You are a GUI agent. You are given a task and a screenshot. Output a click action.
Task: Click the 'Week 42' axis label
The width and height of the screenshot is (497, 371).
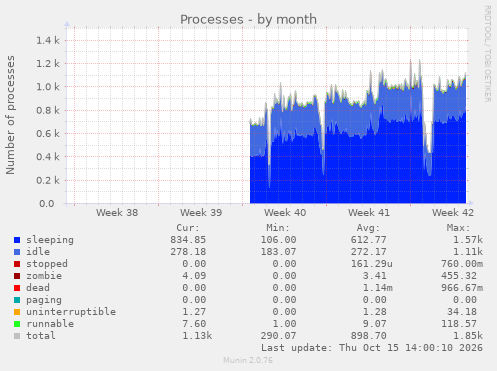click(453, 213)
